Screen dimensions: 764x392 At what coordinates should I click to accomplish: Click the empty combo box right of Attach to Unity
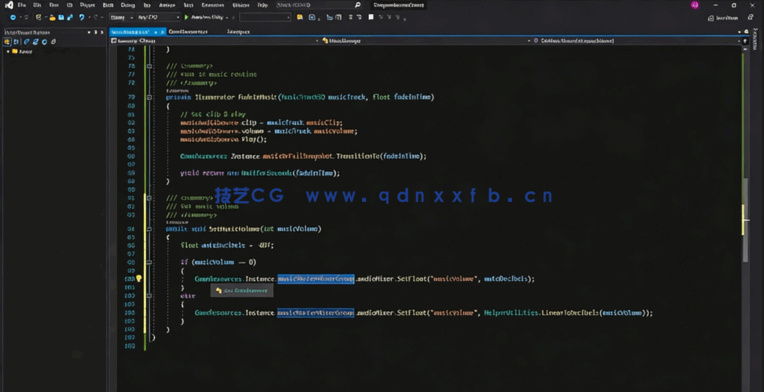pyautogui.click(x=265, y=17)
